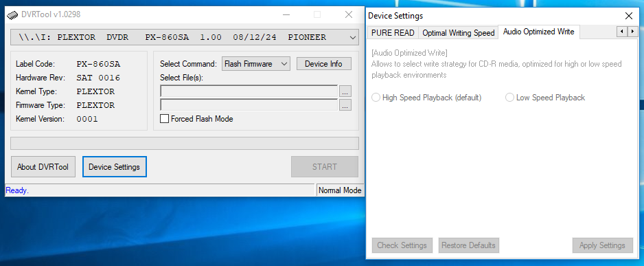Select the Audio Optimized Write tab
This screenshot has height=266, width=644.
pos(538,32)
